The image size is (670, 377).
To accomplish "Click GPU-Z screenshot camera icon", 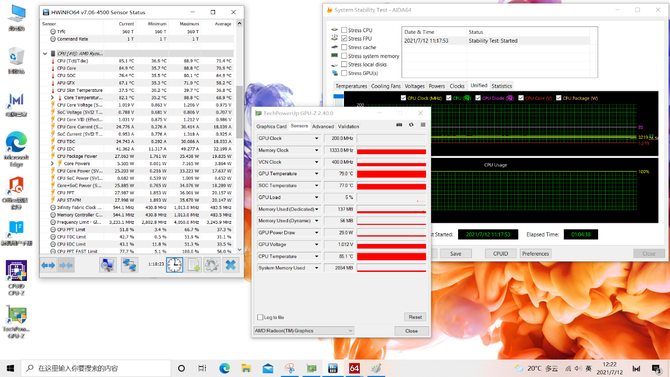I will pyautogui.click(x=399, y=125).
